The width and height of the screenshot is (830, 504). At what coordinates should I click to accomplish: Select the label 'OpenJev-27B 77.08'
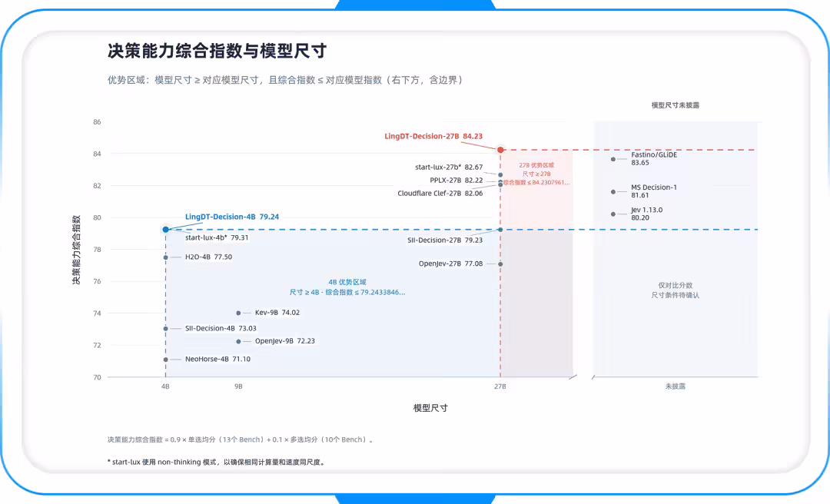450,263
